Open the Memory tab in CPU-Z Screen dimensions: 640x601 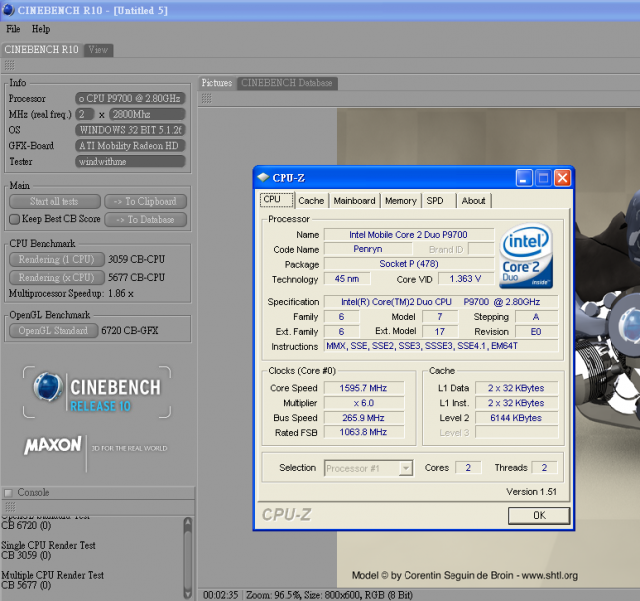(401, 201)
